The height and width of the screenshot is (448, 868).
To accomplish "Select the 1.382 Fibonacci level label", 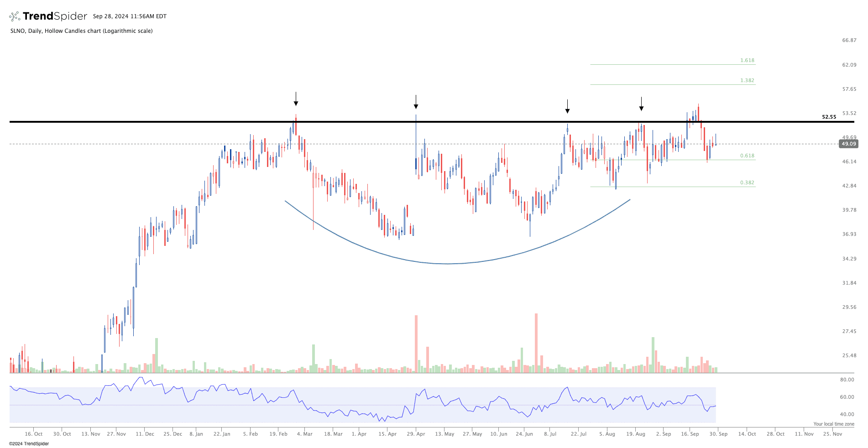I will coord(747,80).
